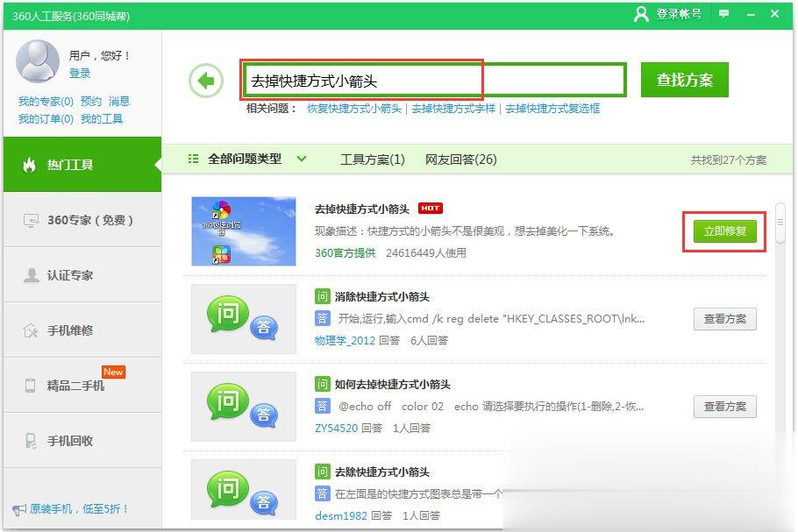798x532 pixels.
Task: Open 认证专家 in the sidebar
Action: click(x=82, y=275)
